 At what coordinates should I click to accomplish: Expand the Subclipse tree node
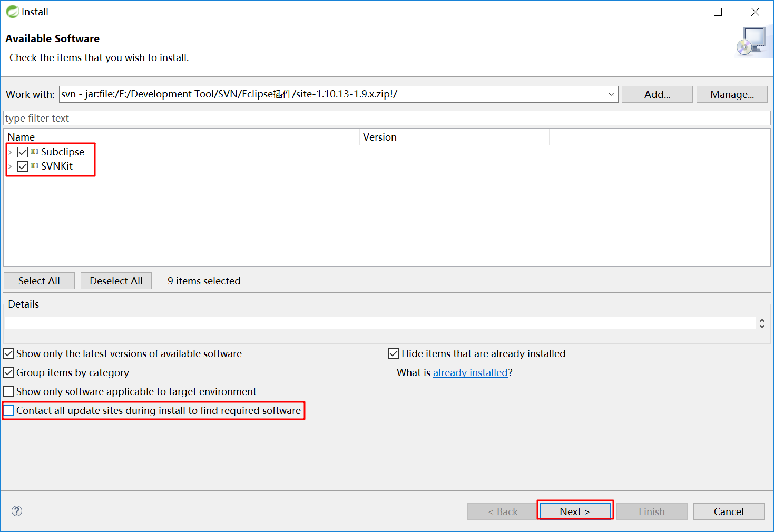pyautogui.click(x=10, y=152)
